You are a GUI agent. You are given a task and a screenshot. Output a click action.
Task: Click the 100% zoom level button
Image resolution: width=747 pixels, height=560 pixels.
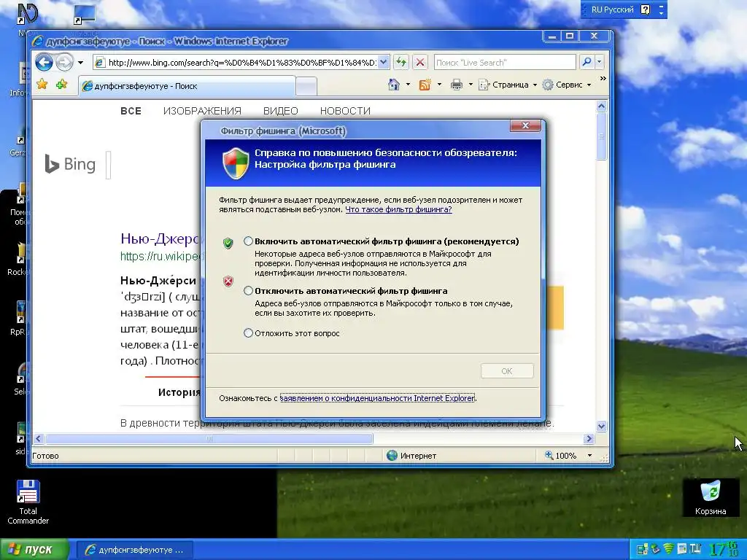point(561,456)
